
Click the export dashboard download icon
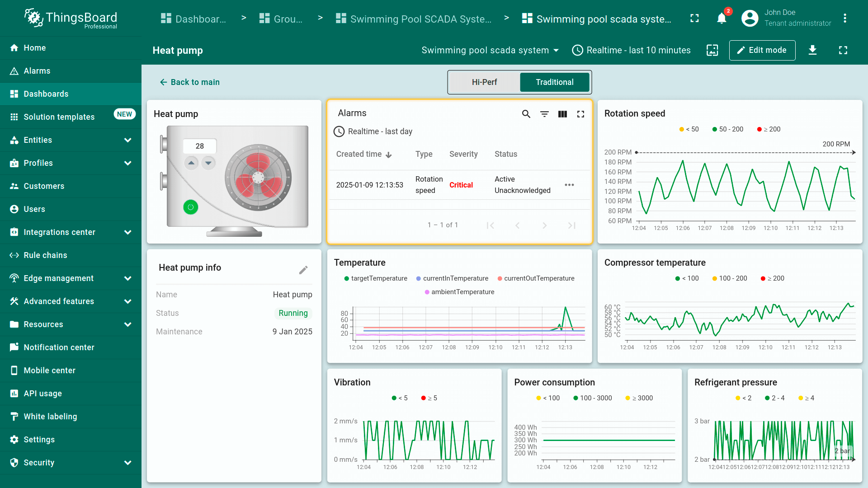[x=812, y=50]
